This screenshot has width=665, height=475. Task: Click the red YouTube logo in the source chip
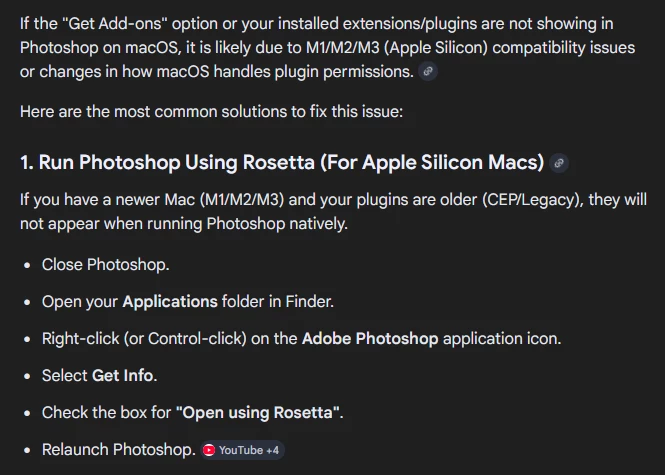208,450
